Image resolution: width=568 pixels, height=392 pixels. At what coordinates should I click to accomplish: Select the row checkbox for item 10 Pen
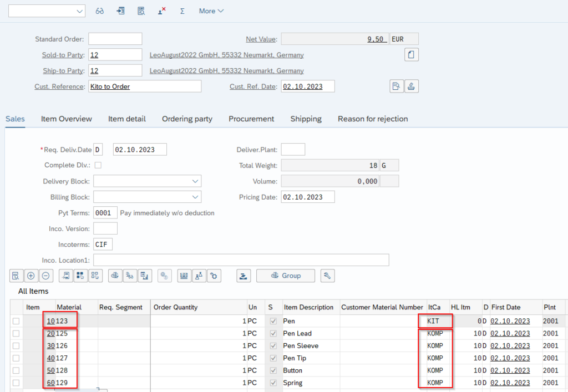click(x=16, y=321)
